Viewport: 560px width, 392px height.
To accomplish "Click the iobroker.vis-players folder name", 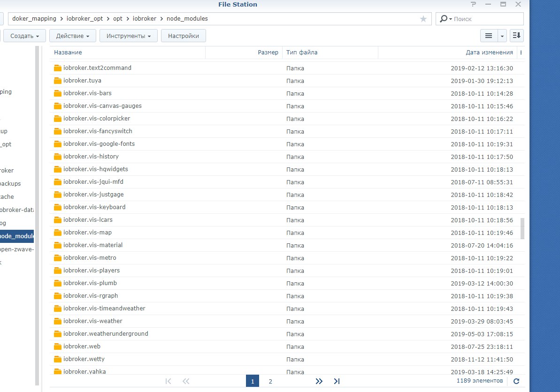I will click(92, 271).
